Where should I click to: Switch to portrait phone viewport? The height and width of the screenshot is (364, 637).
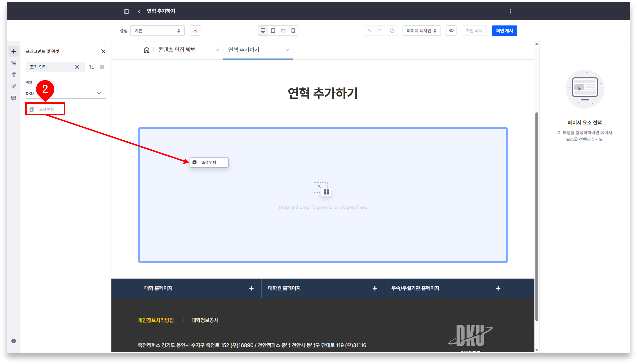click(293, 31)
